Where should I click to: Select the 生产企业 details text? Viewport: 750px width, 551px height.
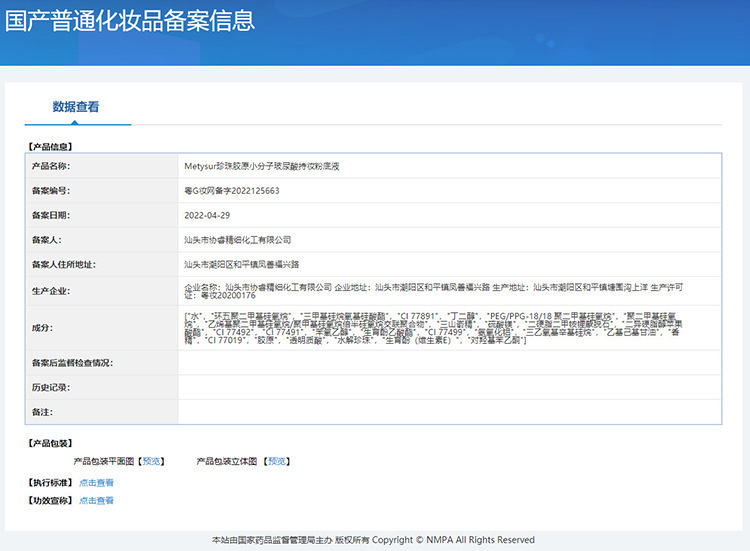coord(433,291)
